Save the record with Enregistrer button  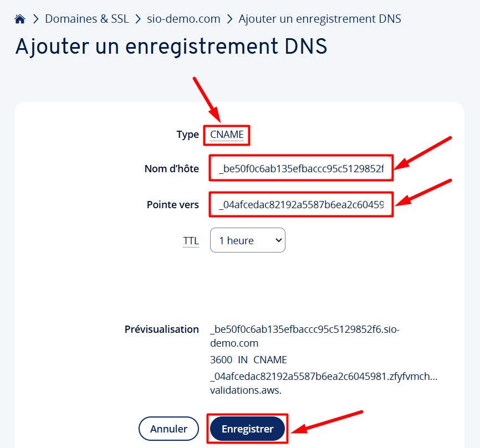click(x=247, y=429)
